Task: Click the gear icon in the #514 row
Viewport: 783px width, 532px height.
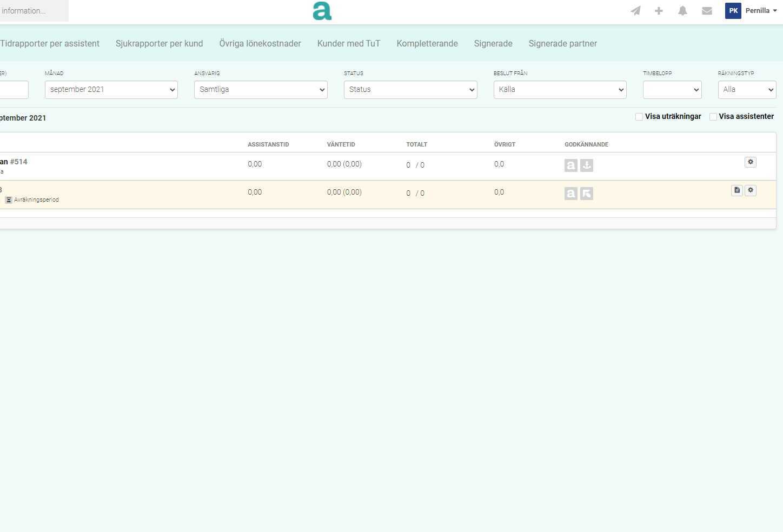Action: coord(751,162)
